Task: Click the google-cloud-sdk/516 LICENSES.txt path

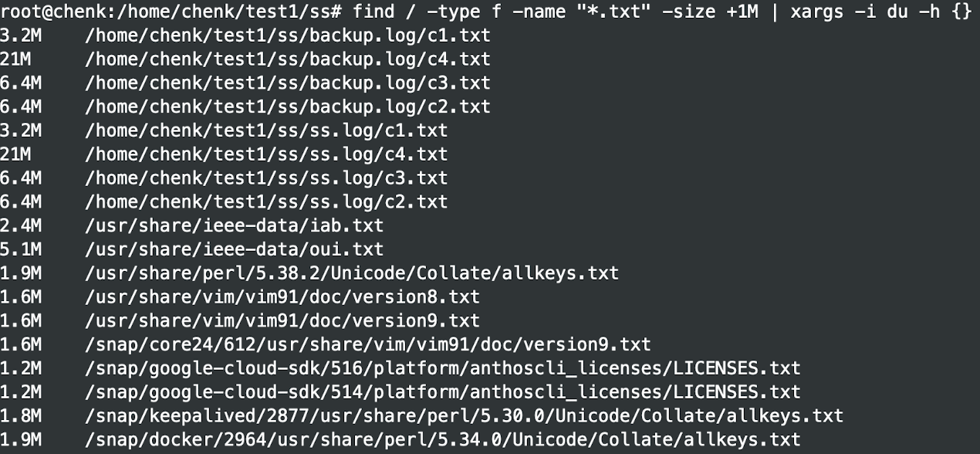Action: point(443,368)
